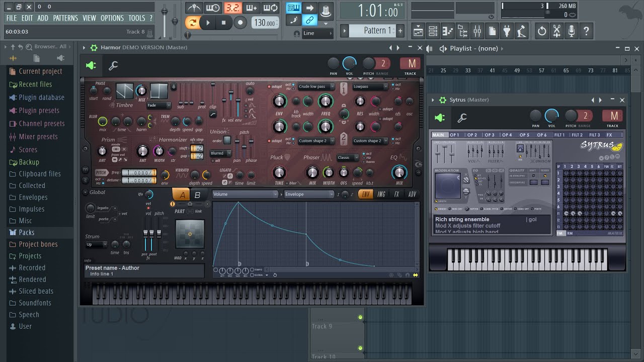The image size is (644, 362).
Task: Open the Strum Up direction dropdown
Action: point(97,244)
